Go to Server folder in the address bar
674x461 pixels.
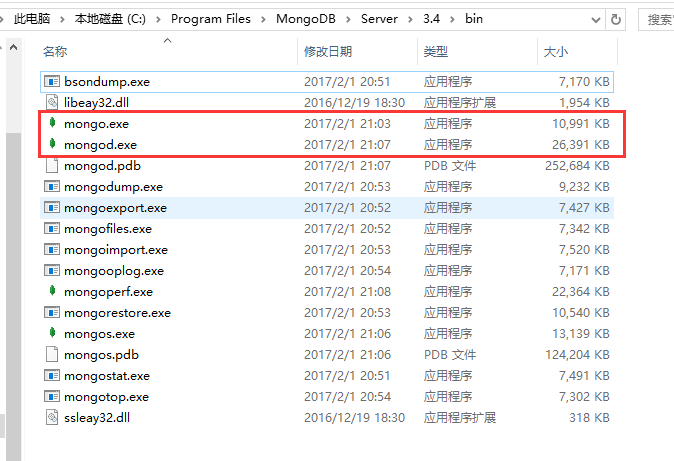379,19
